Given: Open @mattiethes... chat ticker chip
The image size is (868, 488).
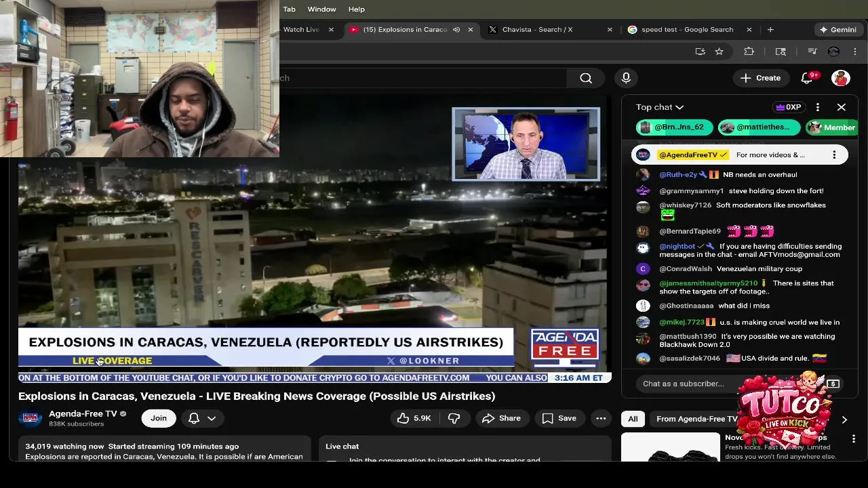Looking at the screenshot, I should pyautogui.click(x=759, y=127).
